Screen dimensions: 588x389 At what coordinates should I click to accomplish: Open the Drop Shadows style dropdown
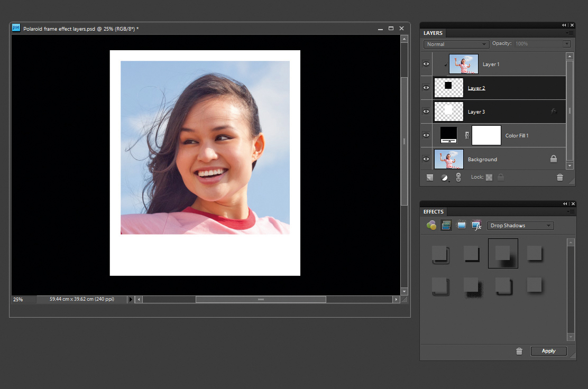pyautogui.click(x=520, y=226)
